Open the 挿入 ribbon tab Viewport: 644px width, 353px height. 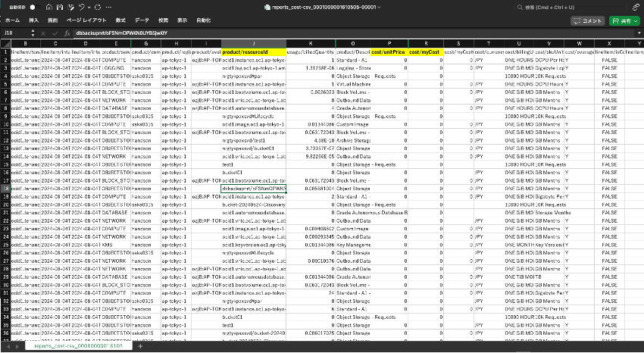pos(33,21)
